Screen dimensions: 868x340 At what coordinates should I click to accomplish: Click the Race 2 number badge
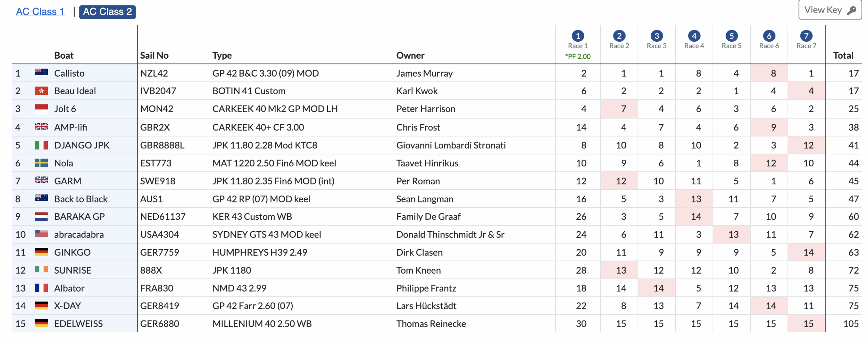point(619,36)
